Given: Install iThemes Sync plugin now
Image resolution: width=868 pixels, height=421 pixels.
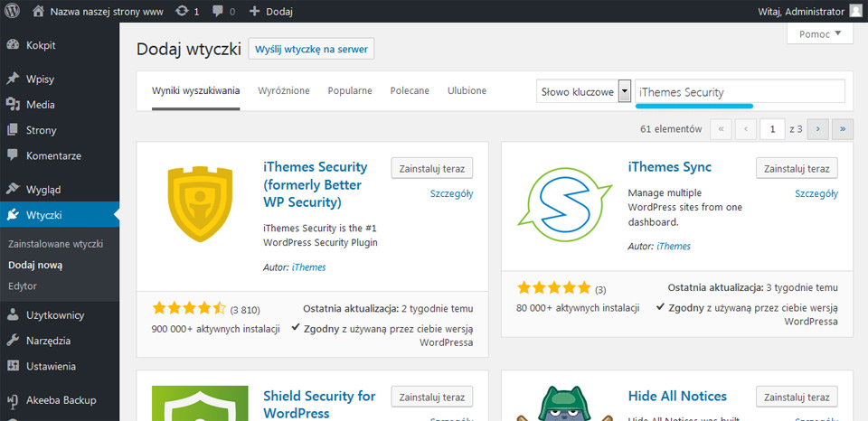Looking at the screenshot, I should pos(797,168).
